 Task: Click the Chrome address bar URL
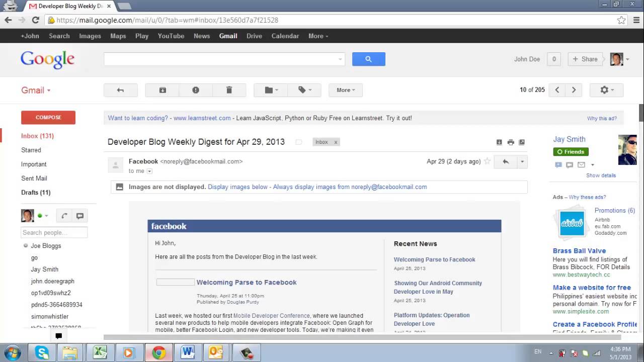point(168,20)
